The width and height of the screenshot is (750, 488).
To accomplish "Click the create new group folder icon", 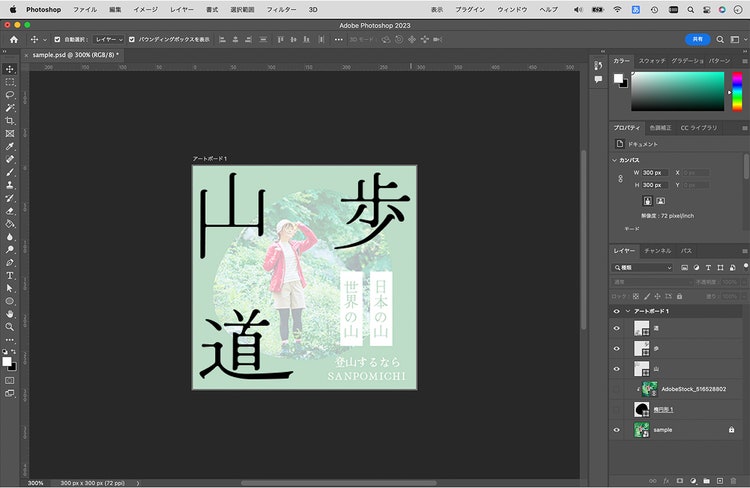I will pos(706,481).
